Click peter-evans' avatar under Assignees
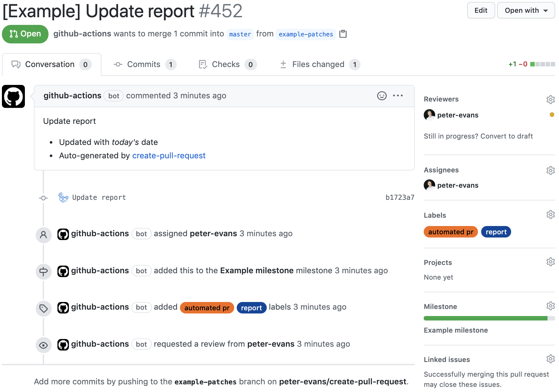559x392 pixels. click(429, 185)
